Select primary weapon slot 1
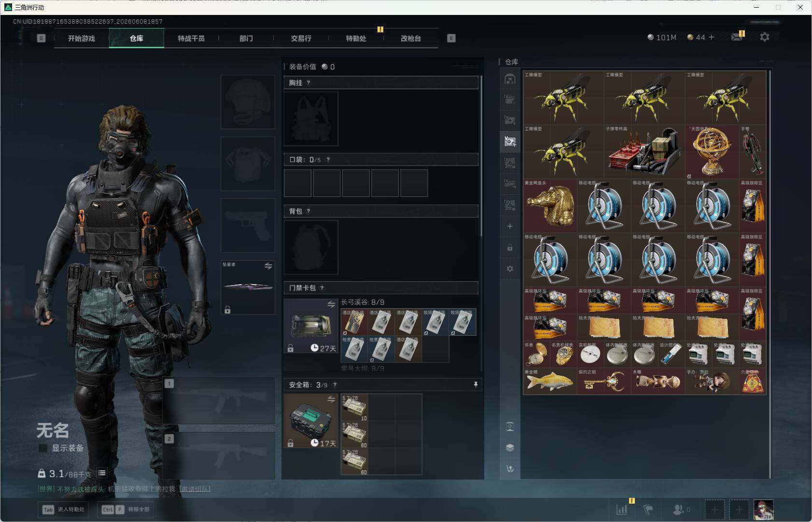 click(x=219, y=400)
